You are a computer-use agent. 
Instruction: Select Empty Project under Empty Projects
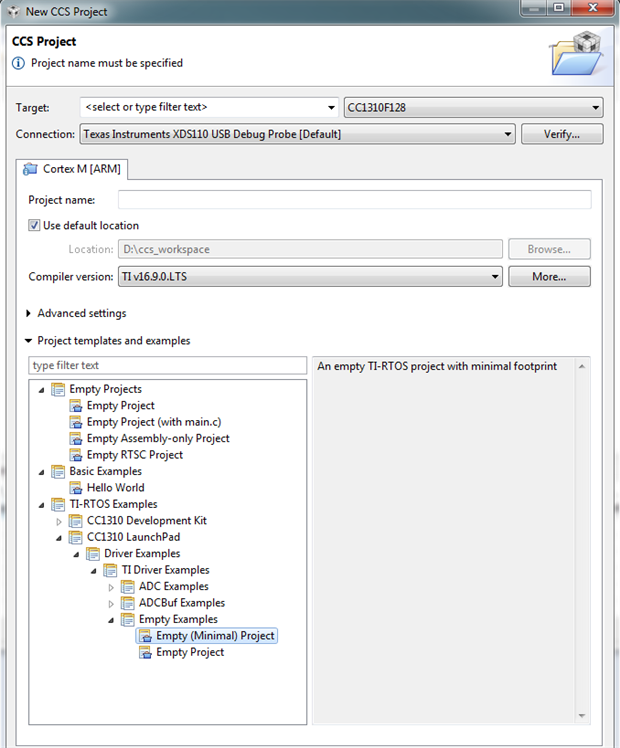(x=121, y=405)
